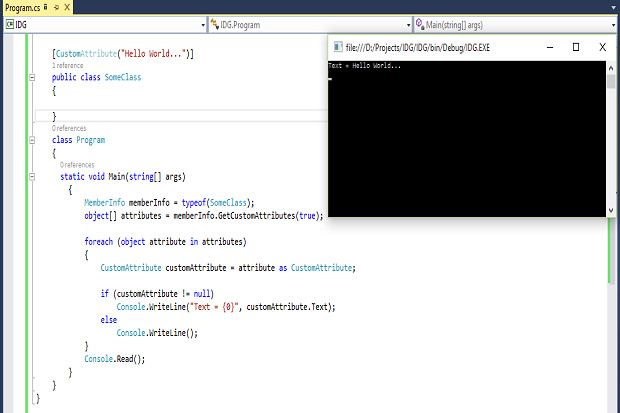This screenshot has width=620, height=413.
Task: Select the Program.cs tab
Action: (23, 8)
